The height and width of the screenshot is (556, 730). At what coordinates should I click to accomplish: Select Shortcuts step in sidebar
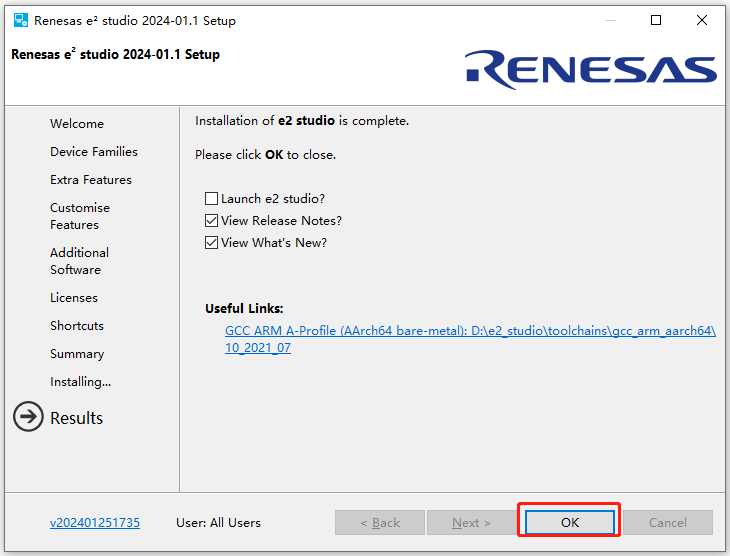(x=77, y=326)
